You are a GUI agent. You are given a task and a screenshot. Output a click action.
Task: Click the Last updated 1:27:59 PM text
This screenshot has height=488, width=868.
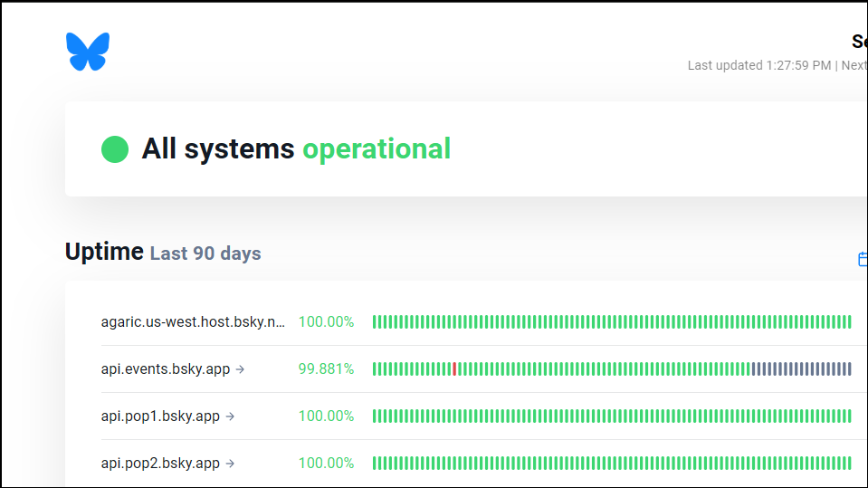[x=759, y=65]
